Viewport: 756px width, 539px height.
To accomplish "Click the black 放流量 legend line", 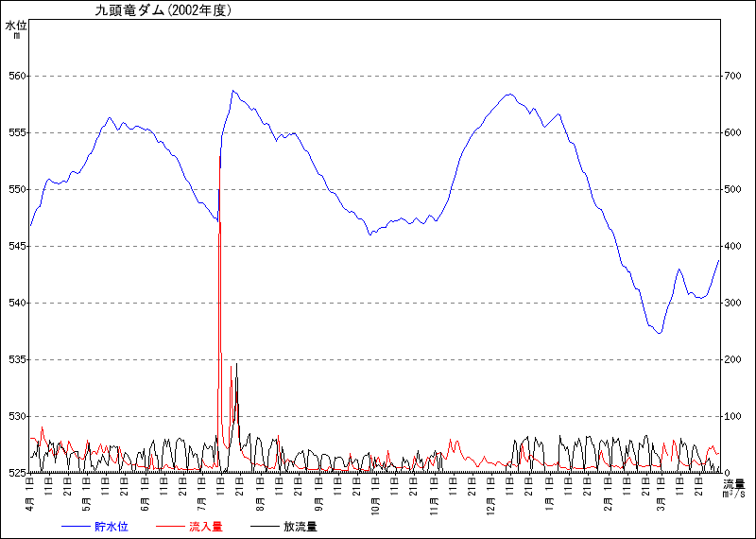I will point(265,527).
